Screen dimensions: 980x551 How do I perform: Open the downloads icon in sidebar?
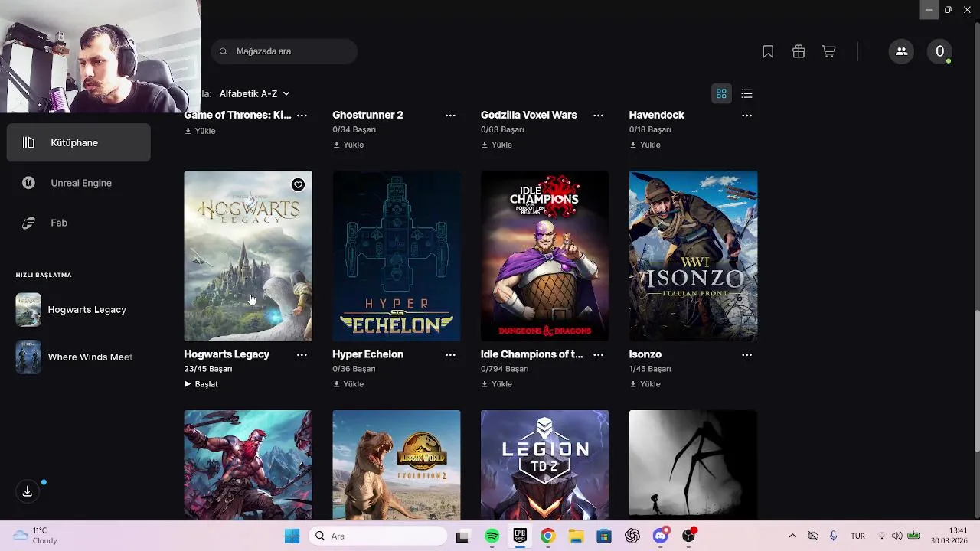[x=28, y=491]
